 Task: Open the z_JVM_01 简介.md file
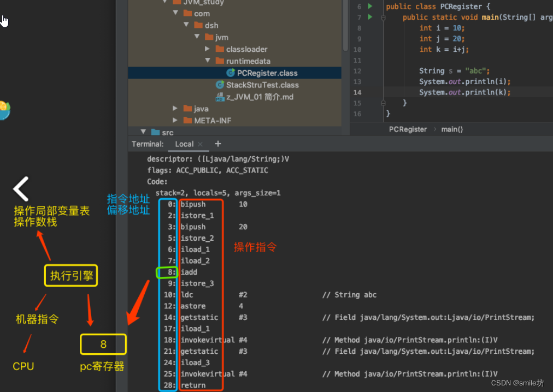260,97
